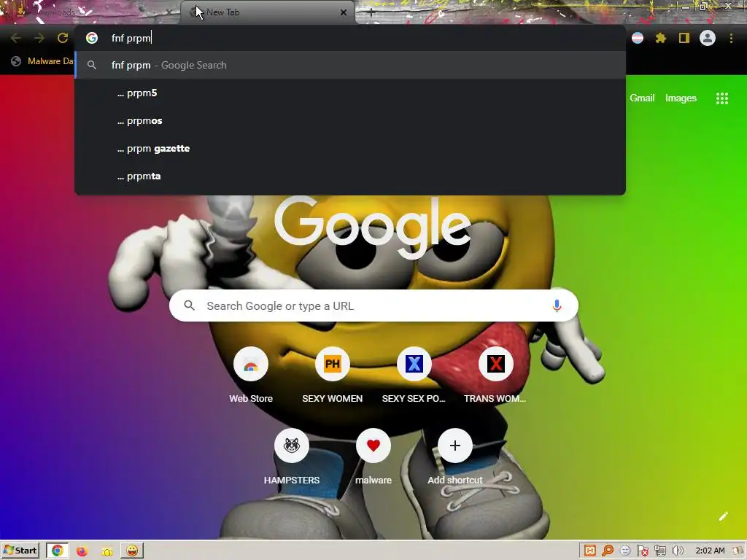Image resolution: width=747 pixels, height=560 pixels.
Task: Click the orange XAMPP tray icon
Action: (x=589, y=551)
